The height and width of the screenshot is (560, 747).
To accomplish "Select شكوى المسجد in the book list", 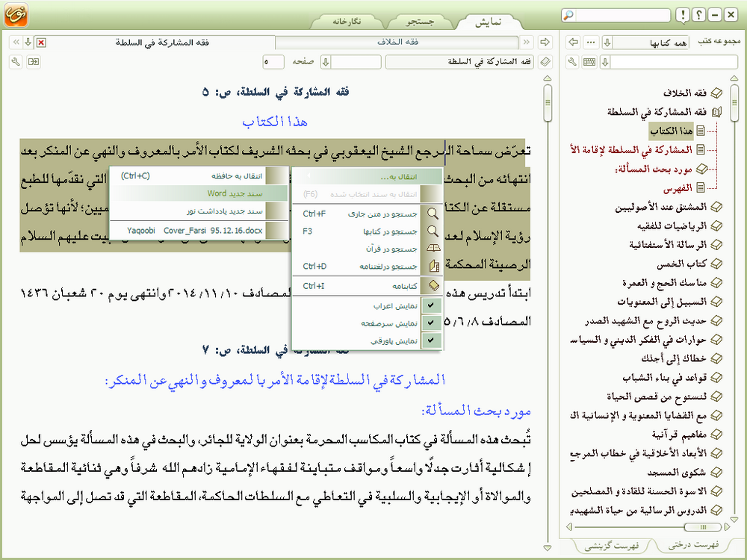I will (x=677, y=473).
